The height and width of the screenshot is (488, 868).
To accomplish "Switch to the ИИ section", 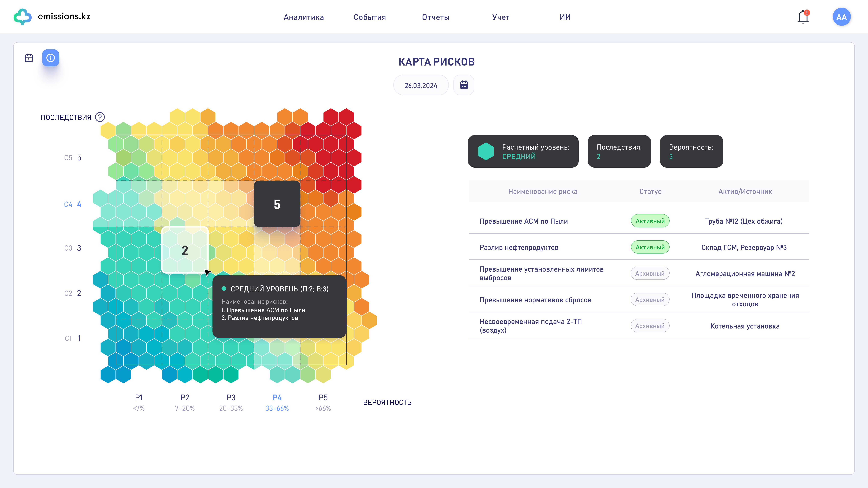I will click(x=565, y=17).
